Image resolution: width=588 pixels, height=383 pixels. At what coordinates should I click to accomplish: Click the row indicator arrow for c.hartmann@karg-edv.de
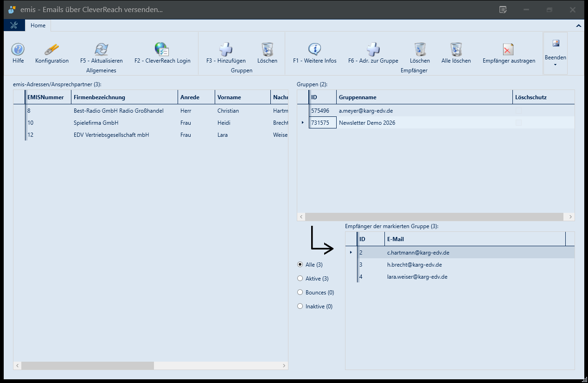pos(351,253)
